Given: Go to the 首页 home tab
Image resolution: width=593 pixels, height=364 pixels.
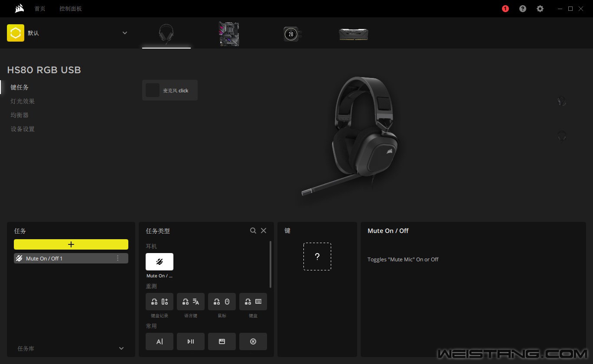Looking at the screenshot, I should (40, 9).
